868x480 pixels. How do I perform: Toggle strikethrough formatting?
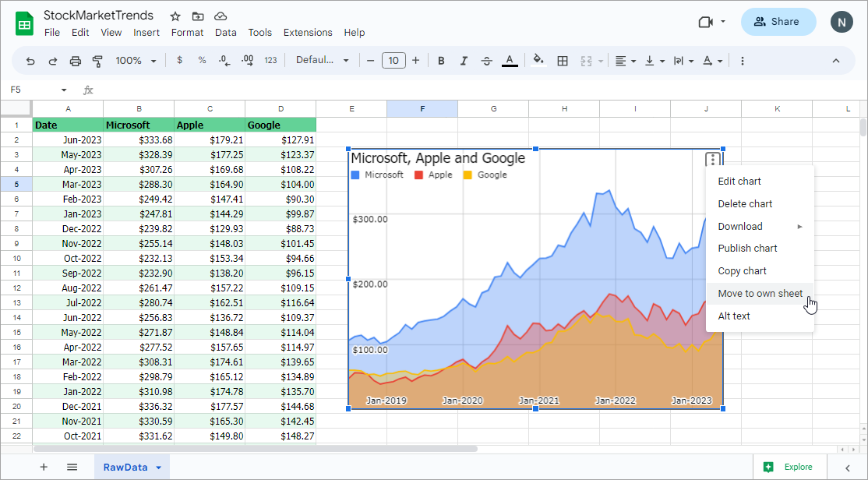486,61
